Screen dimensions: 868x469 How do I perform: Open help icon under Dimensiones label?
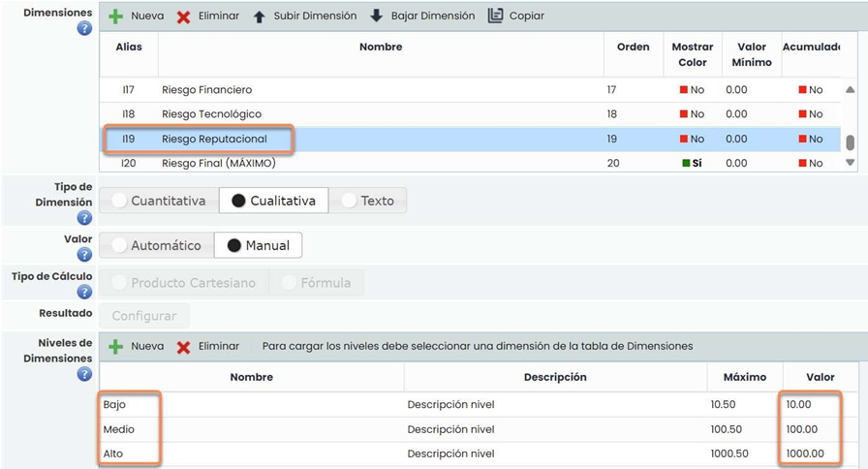[x=84, y=29]
